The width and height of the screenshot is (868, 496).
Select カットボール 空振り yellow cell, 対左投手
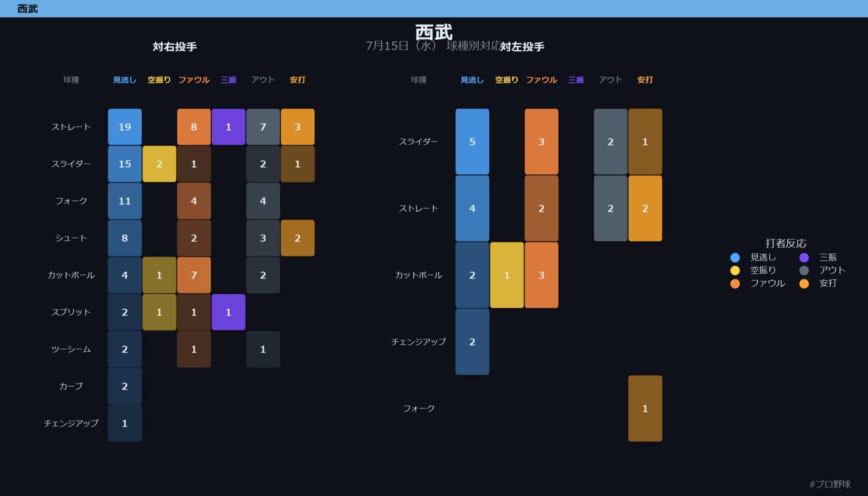pyautogui.click(x=507, y=275)
